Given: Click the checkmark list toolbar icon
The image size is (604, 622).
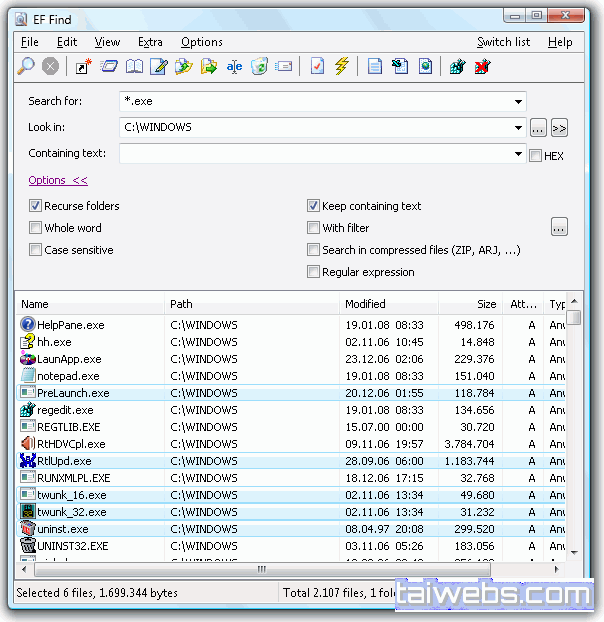Looking at the screenshot, I should pos(317,67).
